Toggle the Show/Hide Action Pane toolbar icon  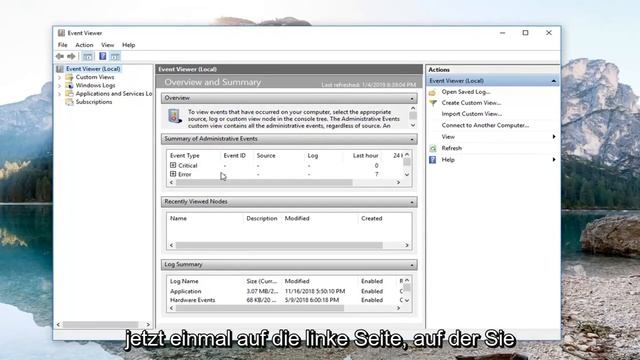coord(115,56)
